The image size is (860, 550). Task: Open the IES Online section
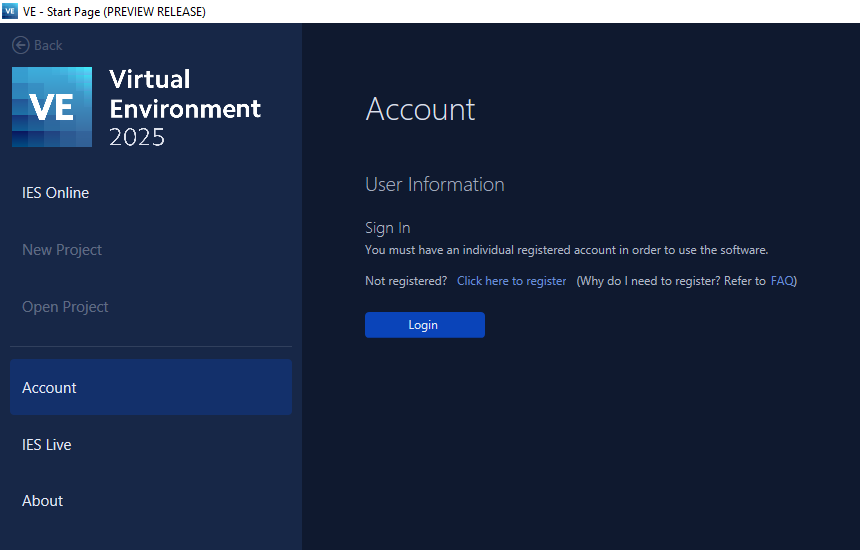point(56,193)
